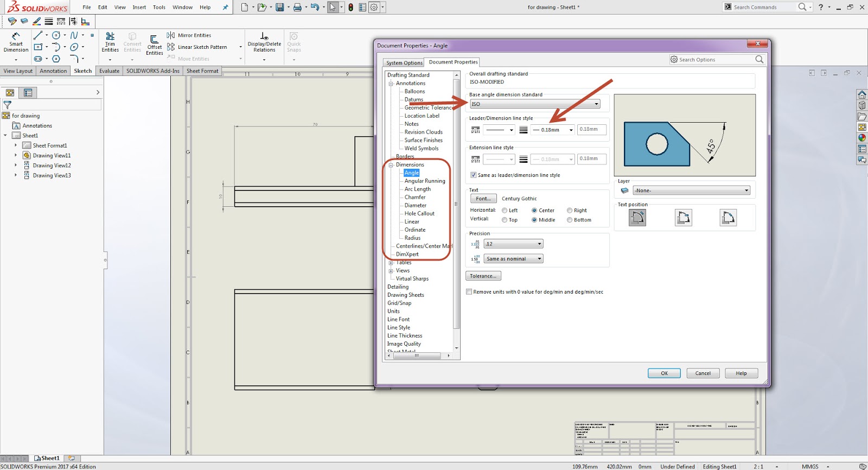Click leader thickness 0.18mm text field
The image size is (868, 470).
point(591,130)
